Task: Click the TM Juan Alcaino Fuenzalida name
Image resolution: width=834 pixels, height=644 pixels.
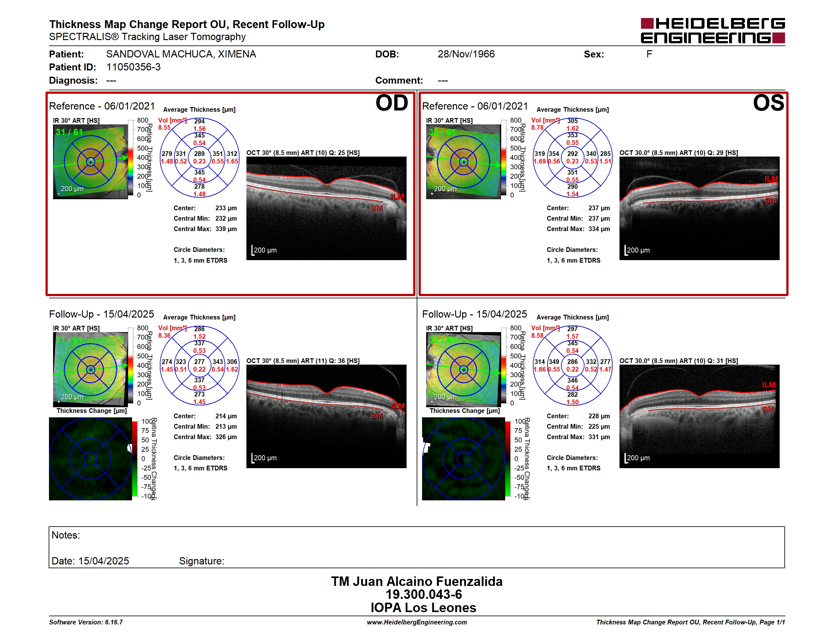Action: 417,581
